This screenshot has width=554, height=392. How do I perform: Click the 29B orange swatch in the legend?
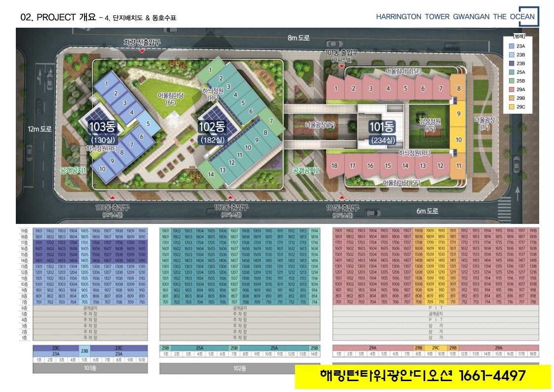(511, 98)
